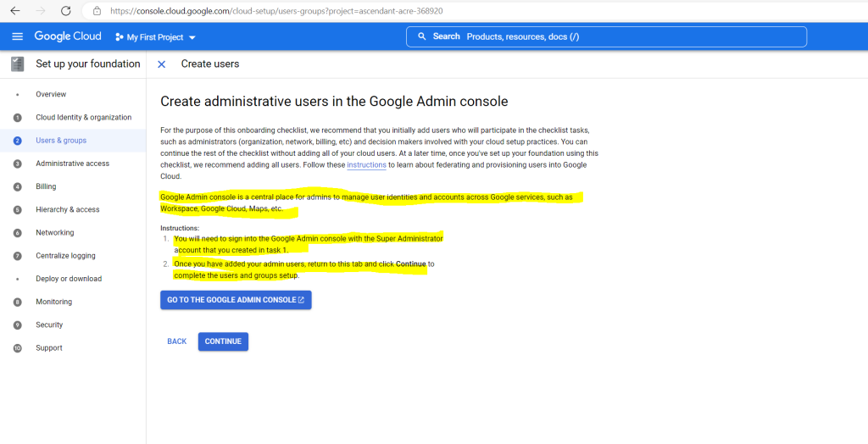Click the Back button
This screenshot has height=444, width=868.
point(176,341)
